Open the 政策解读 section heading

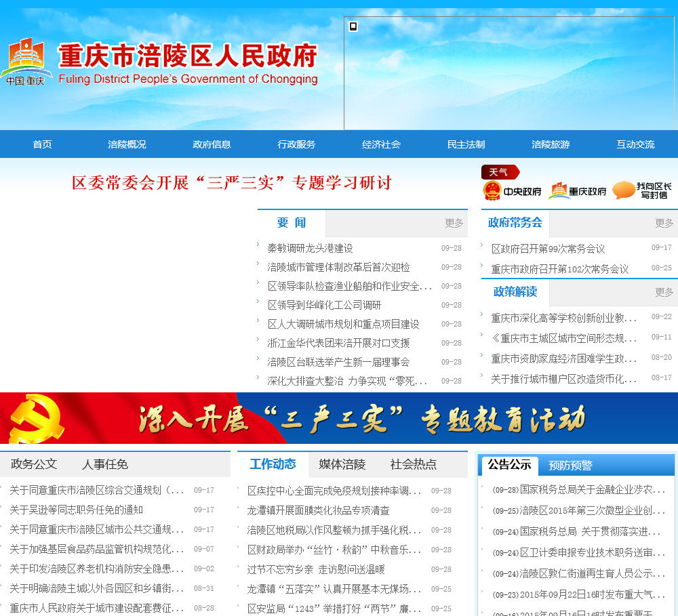tap(515, 292)
